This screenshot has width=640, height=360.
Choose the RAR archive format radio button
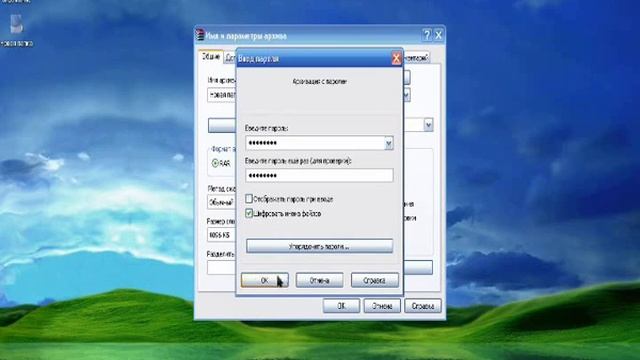(x=215, y=163)
